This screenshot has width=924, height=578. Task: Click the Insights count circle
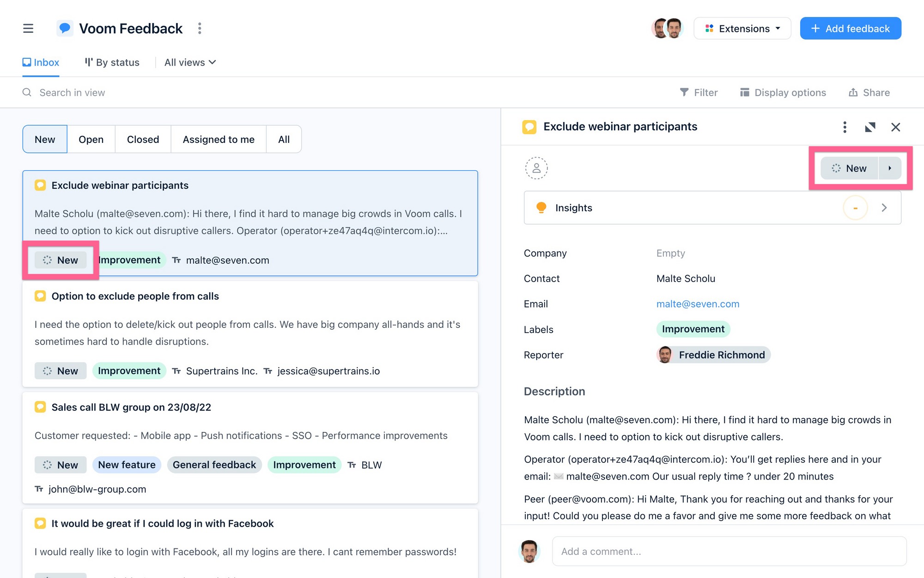[855, 208]
